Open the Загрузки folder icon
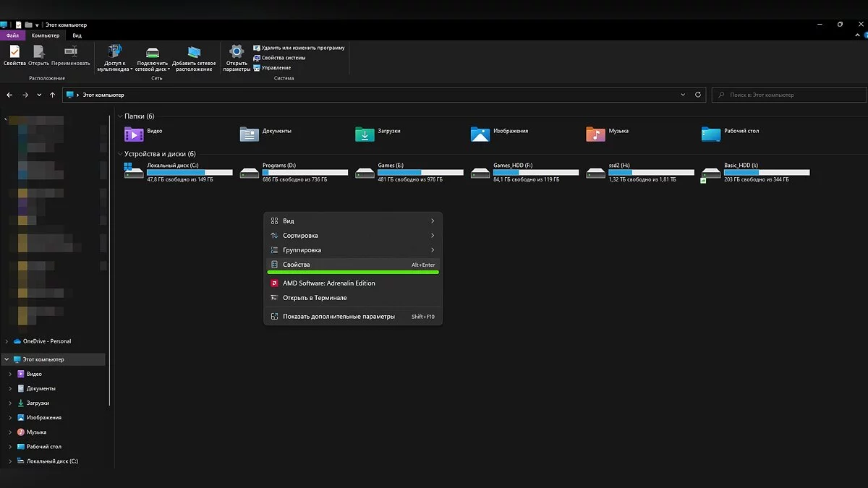Screen dimensions: 868x488 tap(365, 134)
